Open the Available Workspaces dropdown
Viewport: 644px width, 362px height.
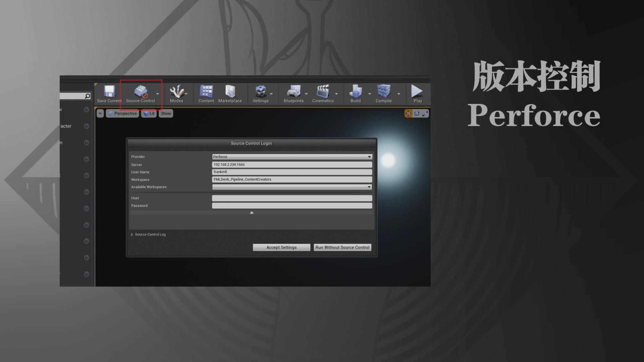pos(292,187)
